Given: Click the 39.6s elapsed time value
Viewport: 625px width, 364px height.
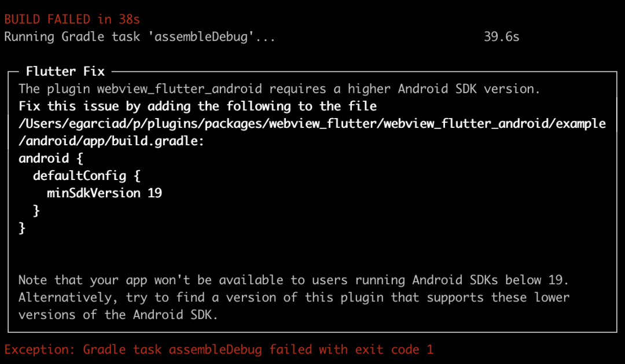Looking at the screenshot, I should click(x=501, y=37).
